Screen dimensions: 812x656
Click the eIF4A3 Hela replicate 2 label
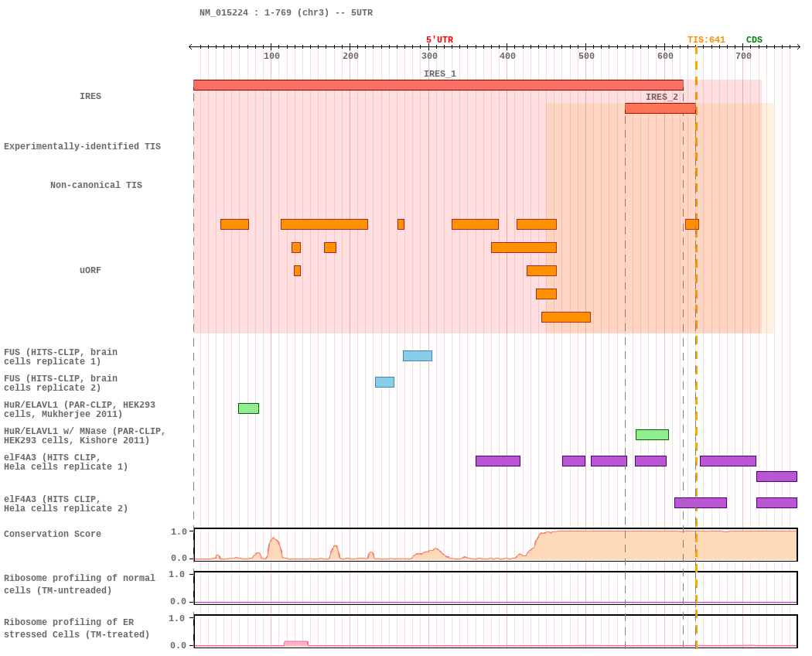[x=66, y=504]
